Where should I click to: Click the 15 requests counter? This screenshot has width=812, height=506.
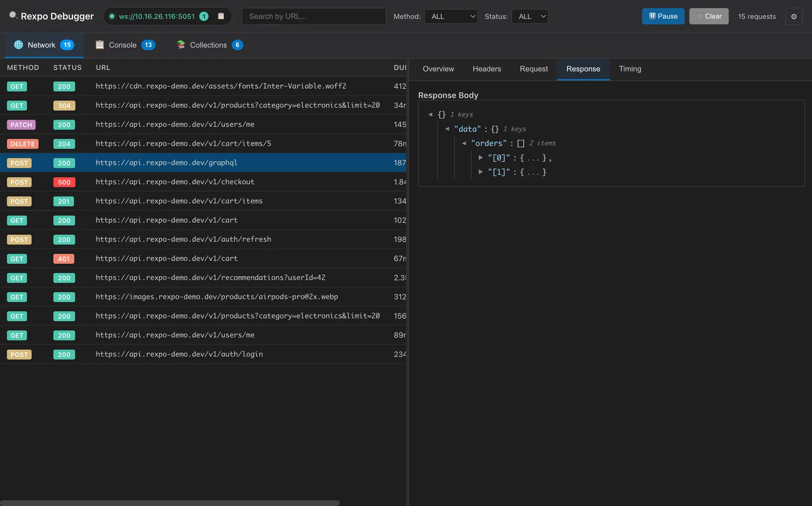[x=757, y=16]
